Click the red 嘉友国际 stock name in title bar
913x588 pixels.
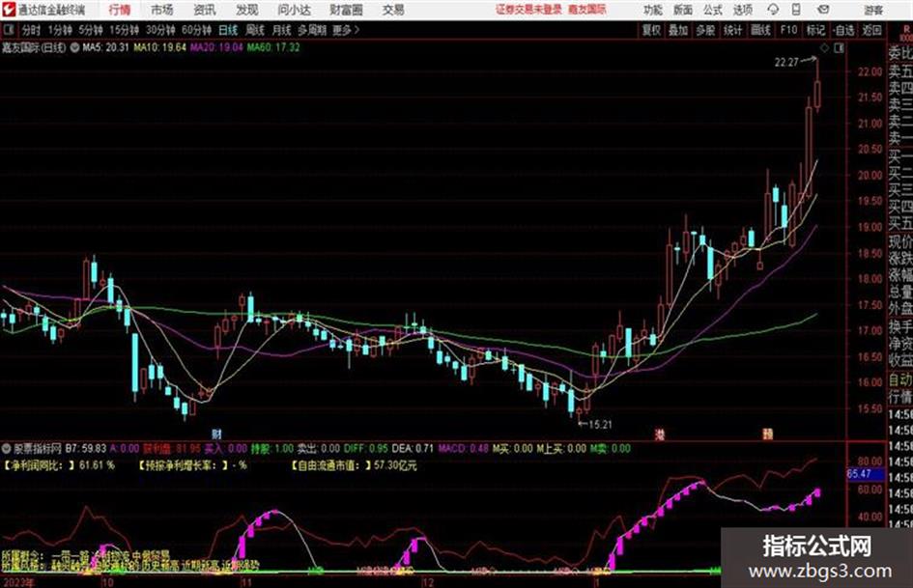587,10
